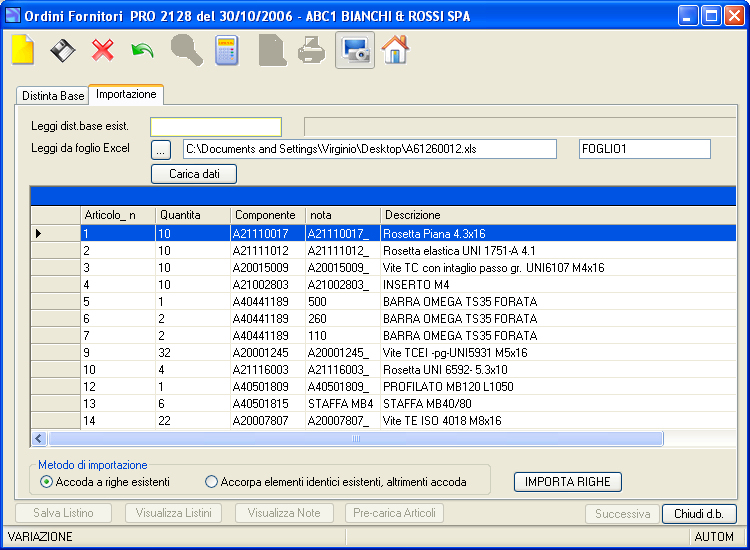The height and width of the screenshot is (550, 750).
Task: Click the red X delete icon
Action: point(103,50)
